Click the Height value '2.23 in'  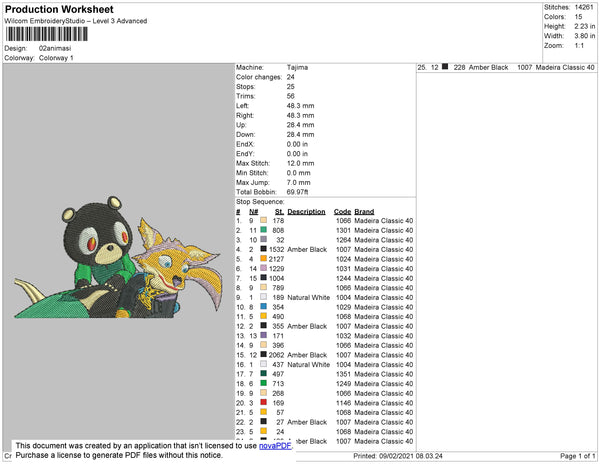coord(585,26)
